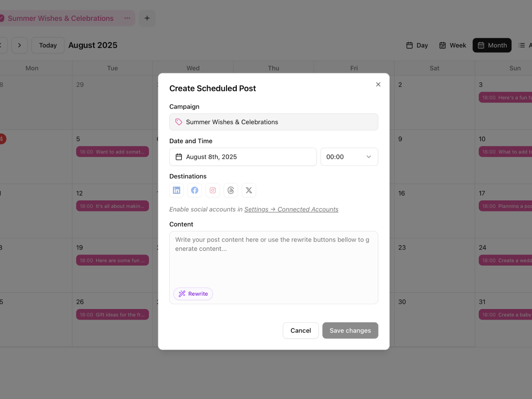Switch to Week view
The width and height of the screenshot is (532, 399).
pos(453,45)
